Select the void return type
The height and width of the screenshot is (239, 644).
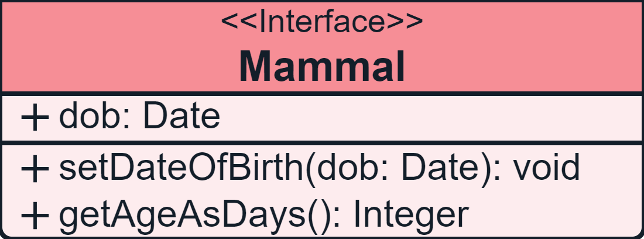tap(546, 167)
